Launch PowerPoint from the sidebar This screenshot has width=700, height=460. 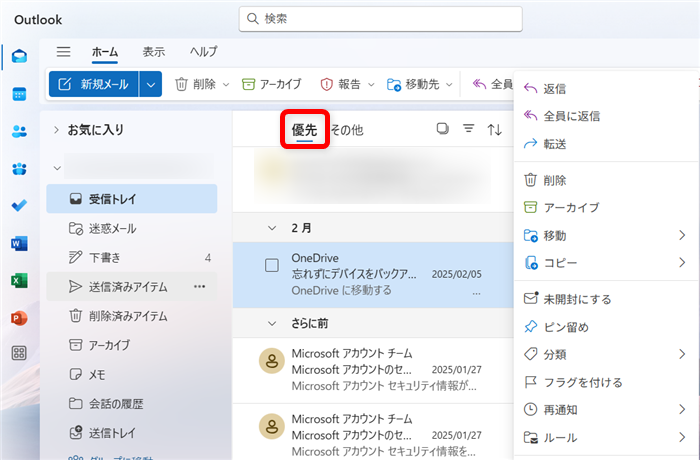coord(19,317)
